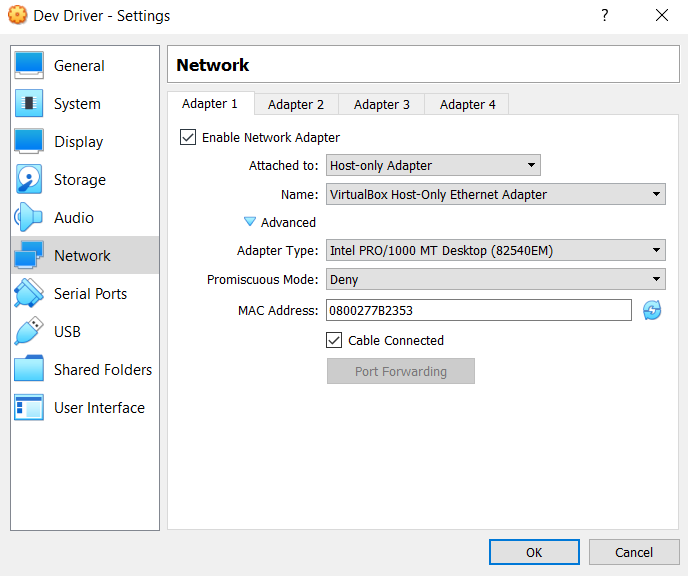688x576 pixels.
Task: Select User Interface label in sidebar
Action: [99, 408]
